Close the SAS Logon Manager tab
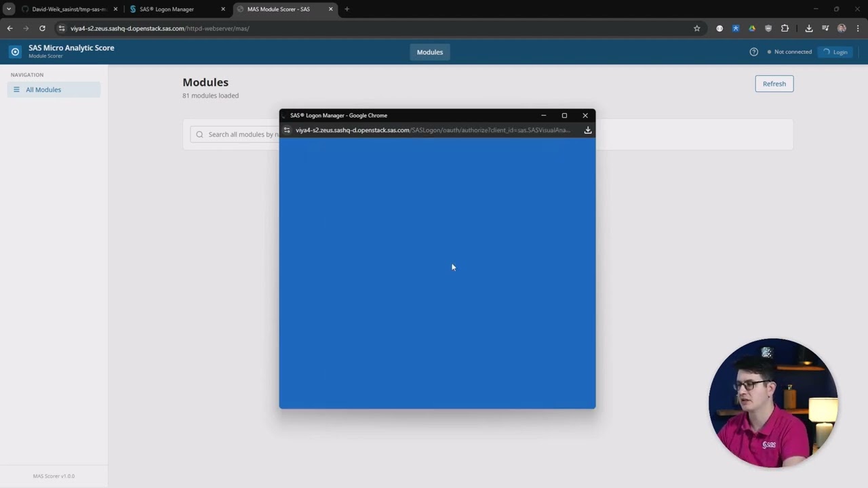This screenshot has height=488, width=868. coord(223,9)
